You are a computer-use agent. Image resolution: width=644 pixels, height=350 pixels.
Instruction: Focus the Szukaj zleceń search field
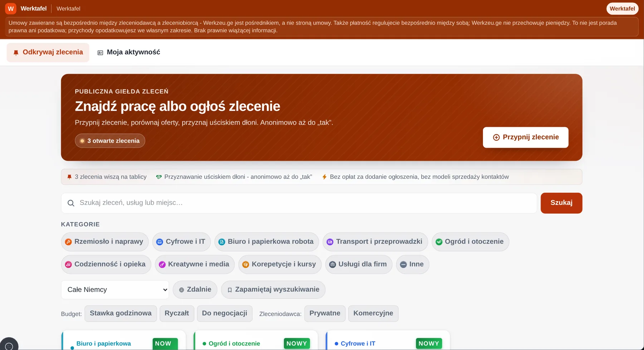point(299,203)
